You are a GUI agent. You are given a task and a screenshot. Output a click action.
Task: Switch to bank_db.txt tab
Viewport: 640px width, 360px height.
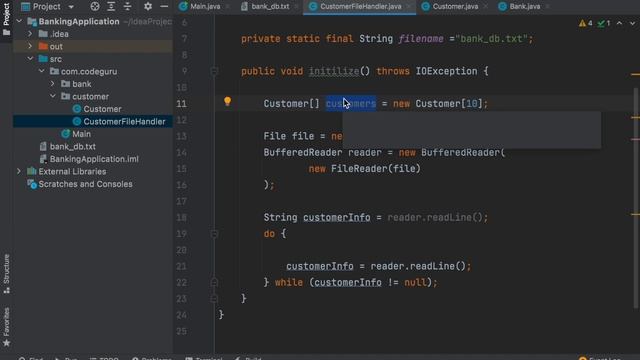click(x=270, y=7)
